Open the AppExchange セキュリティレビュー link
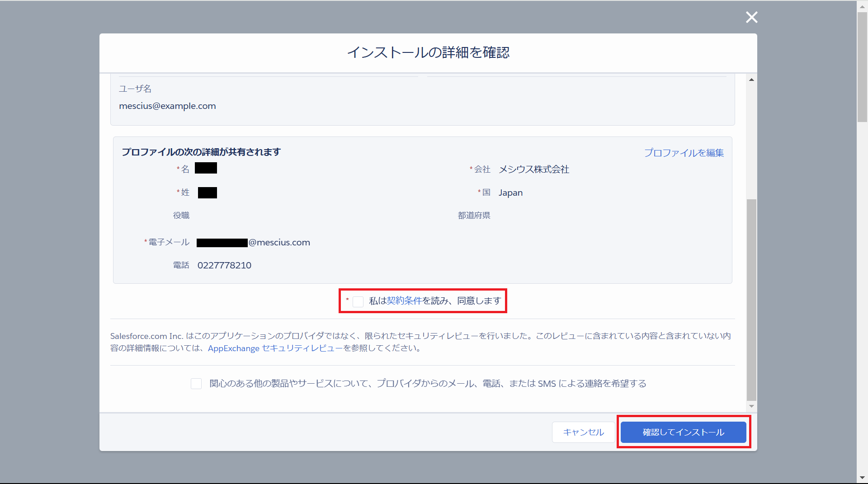 click(x=275, y=348)
